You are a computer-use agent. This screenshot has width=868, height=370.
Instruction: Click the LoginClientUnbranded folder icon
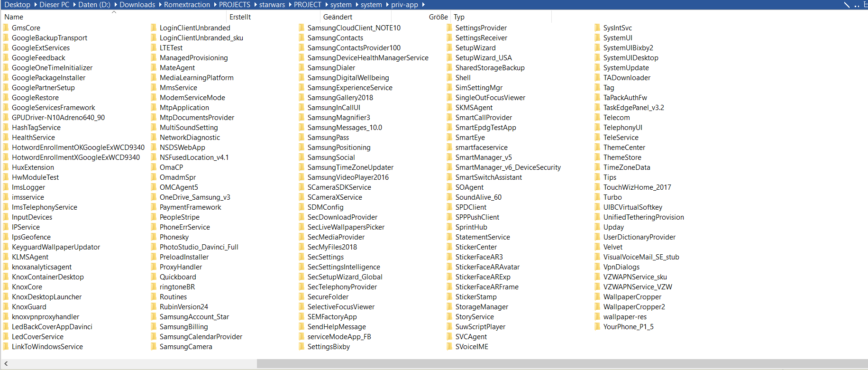(x=154, y=28)
